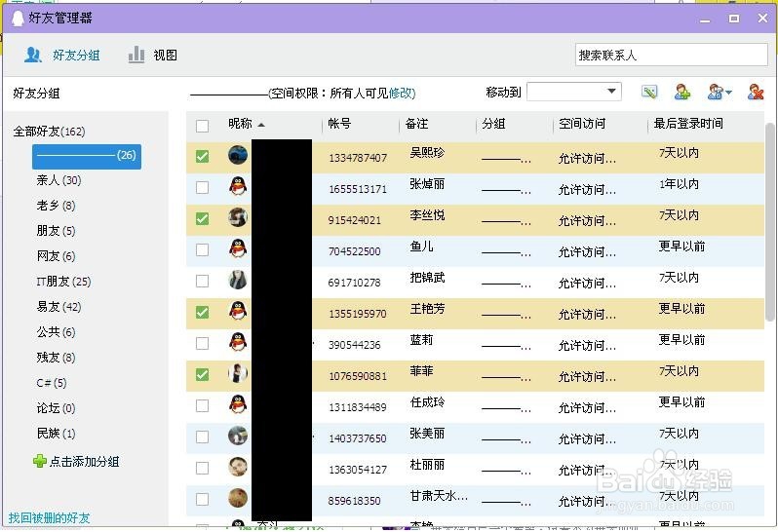Image resolution: width=778 pixels, height=532 pixels.
Task: Click penguin avatar of account 1355195970
Action: click(x=238, y=311)
